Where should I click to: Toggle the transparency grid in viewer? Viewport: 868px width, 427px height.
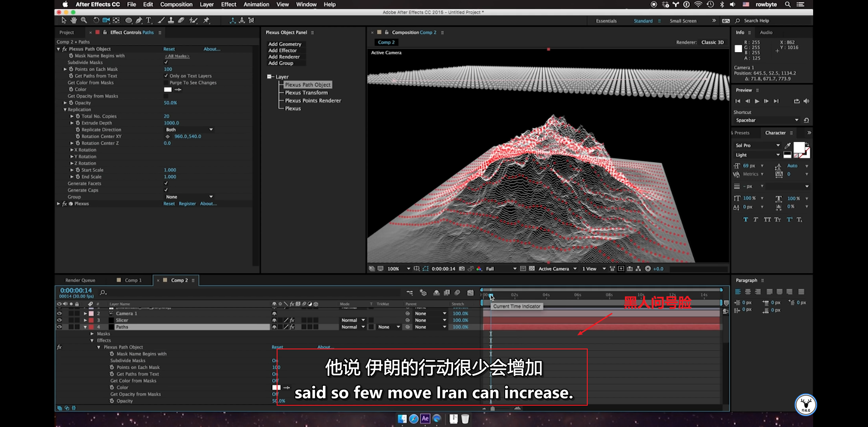[x=532, y=269]
